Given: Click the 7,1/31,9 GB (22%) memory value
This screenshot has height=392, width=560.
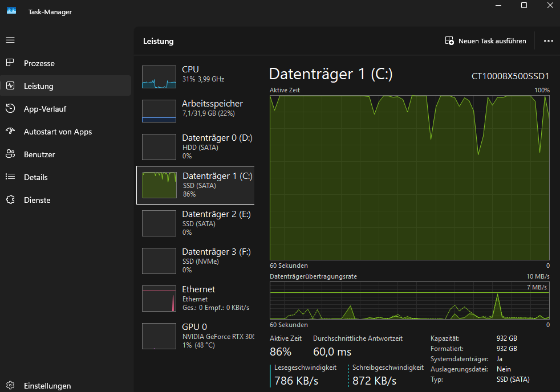Looking at the screenshot, I should click(x=209, y=113).
